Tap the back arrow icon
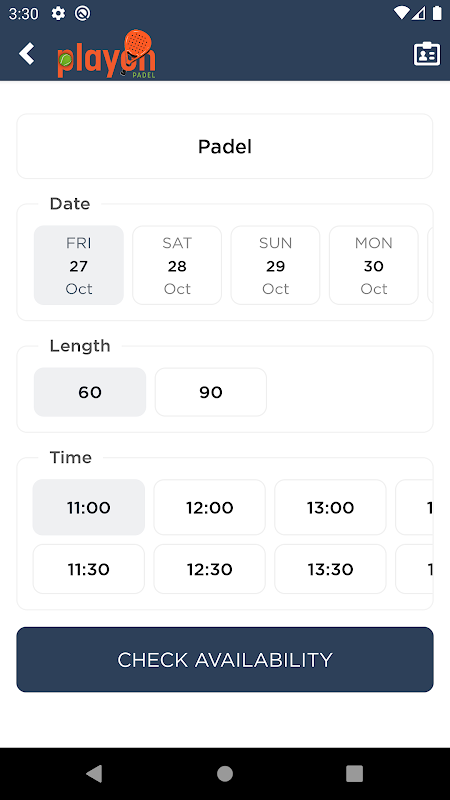Image resolution: width=450 pixels, height=800 pixels. click(27, 54)
